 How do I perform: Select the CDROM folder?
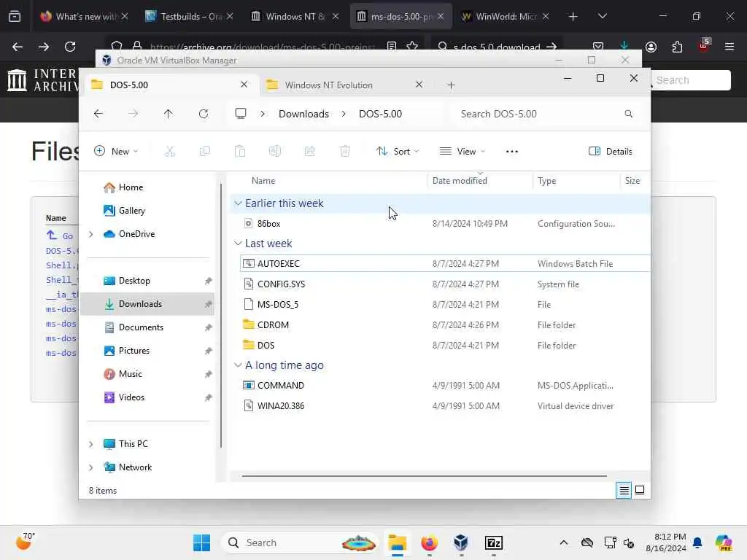tap(445, 324)
